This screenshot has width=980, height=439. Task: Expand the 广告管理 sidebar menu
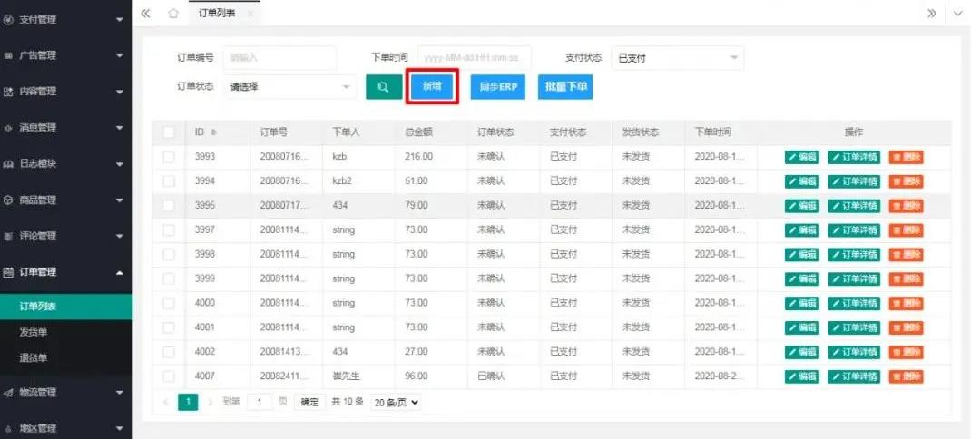66,55
